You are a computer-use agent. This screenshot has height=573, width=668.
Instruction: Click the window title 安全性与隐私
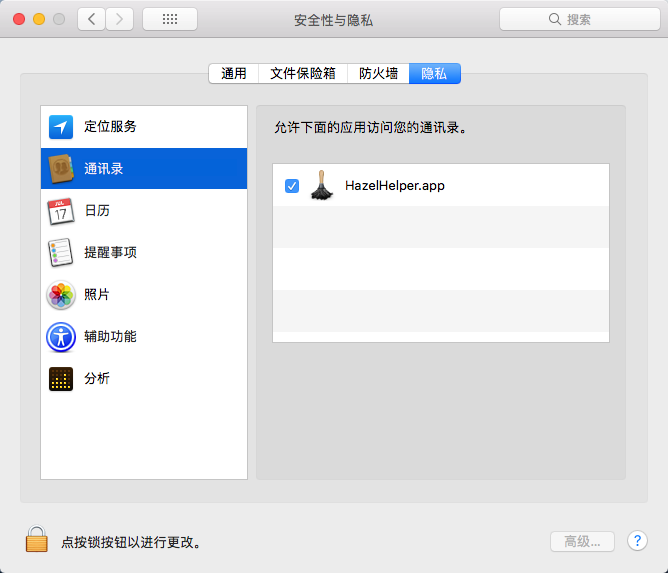coord(334,20)
